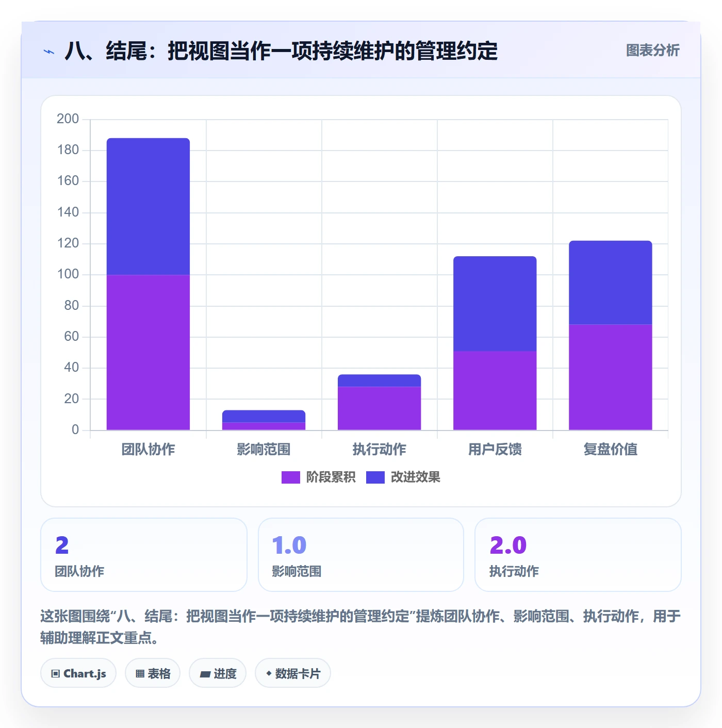Click the 团队协作 stat card showing 2
This screenshot has width=722, height=728.
144,555
